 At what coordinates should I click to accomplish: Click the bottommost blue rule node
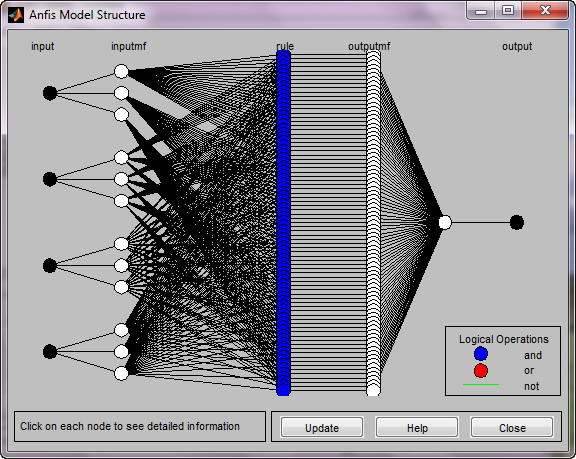[283, 390]
